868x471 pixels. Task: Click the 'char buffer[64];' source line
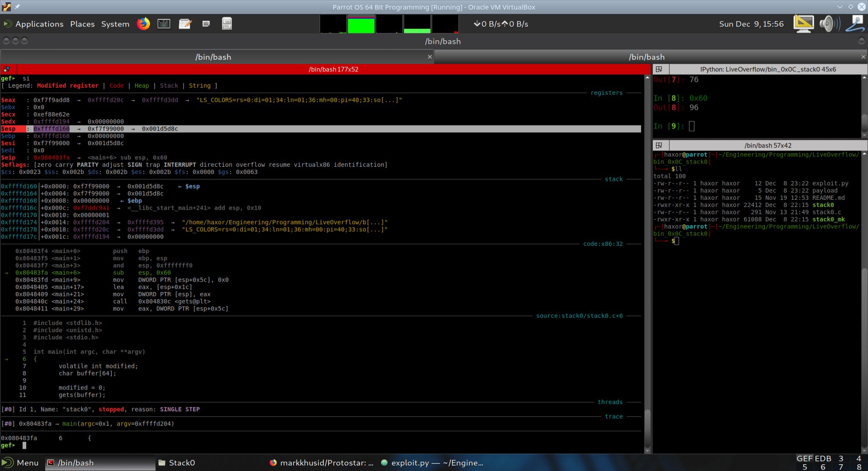[87, 373]
